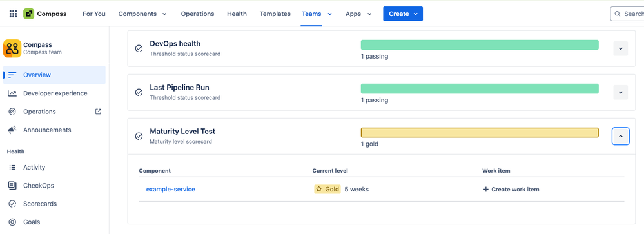The width and height of the screenshot is (644, 234).
Task: Click the Component column header
Action: (x=155, y=171)
